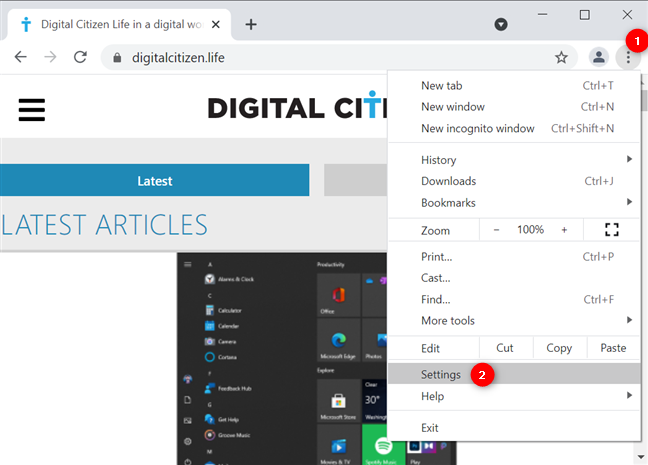Click Cut in the Edit row
The height and width of the screenshot is (465, 648).
[505, 348]
